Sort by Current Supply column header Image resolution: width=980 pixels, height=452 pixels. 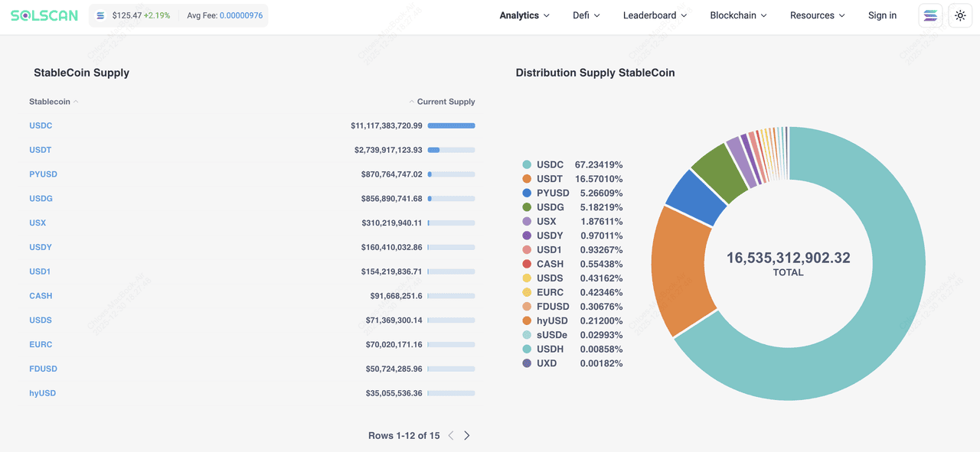pyautogui.click(x=445, y=102)
